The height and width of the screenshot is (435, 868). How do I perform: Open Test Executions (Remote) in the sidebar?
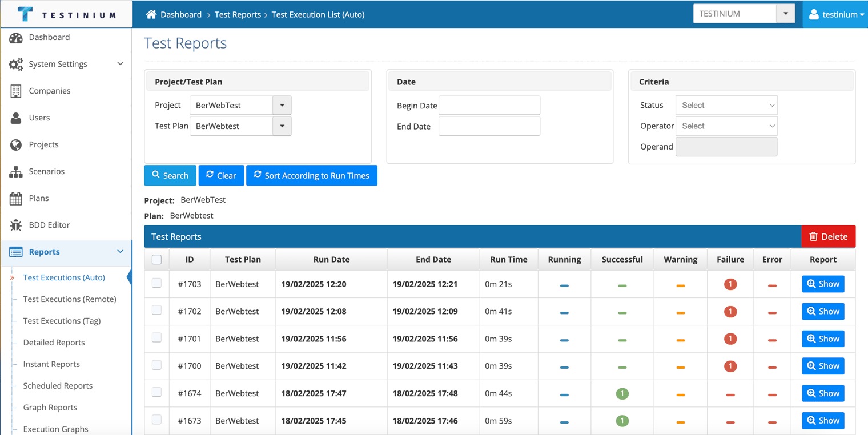pyautogui.click(x=70, y=299)
